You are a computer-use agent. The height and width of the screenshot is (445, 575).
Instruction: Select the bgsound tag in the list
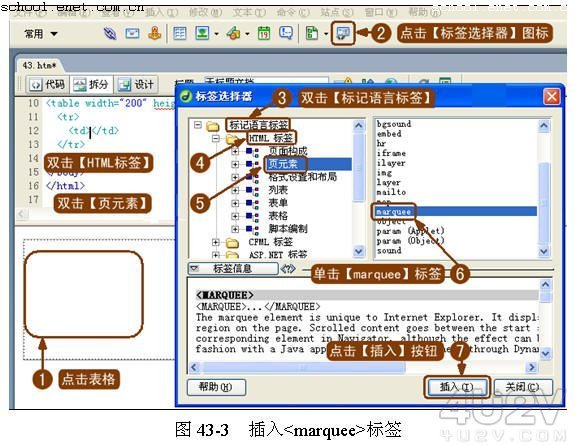394,124
